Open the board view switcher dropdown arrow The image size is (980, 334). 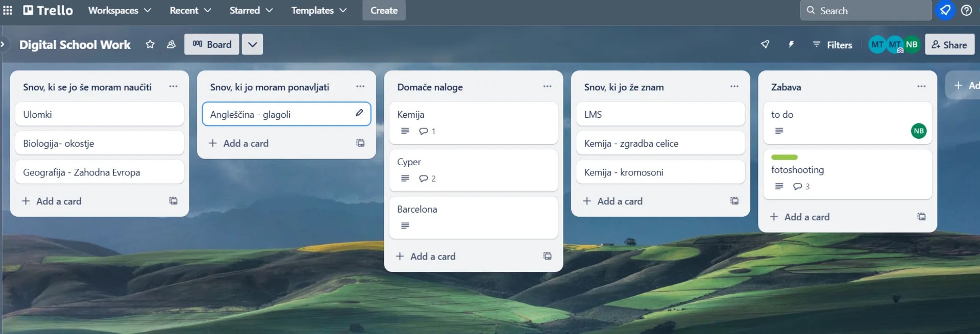coord(252,44)
